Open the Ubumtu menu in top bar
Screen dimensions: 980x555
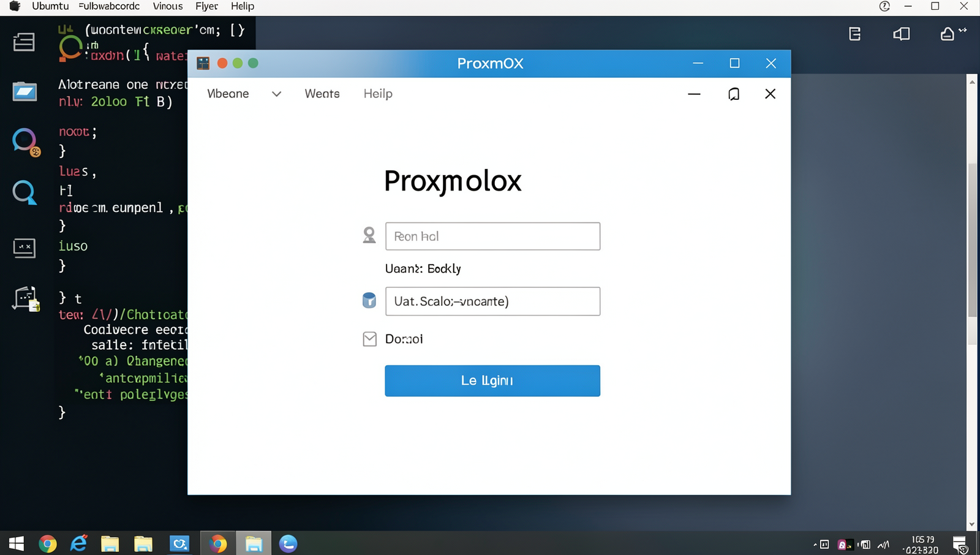coord(50,6)
